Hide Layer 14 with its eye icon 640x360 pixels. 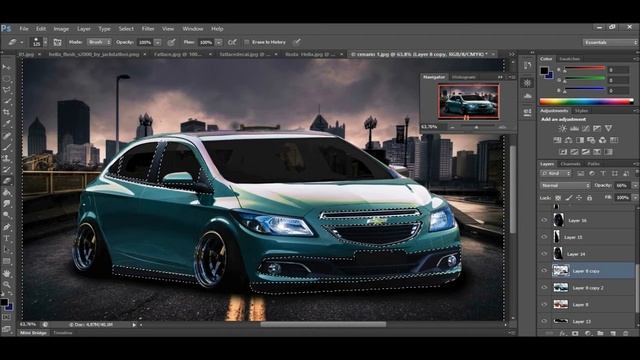coord(544,253)
